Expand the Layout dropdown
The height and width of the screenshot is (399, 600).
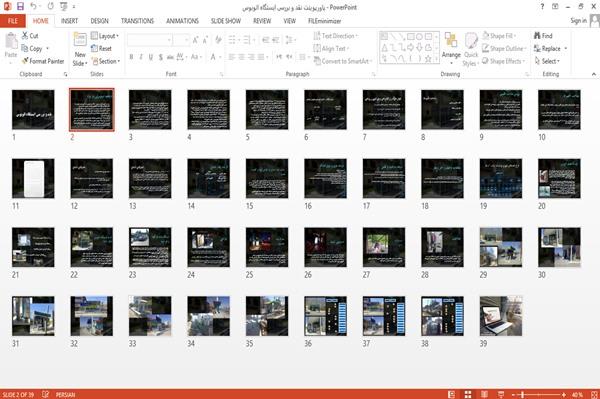(x=104, y=36)
